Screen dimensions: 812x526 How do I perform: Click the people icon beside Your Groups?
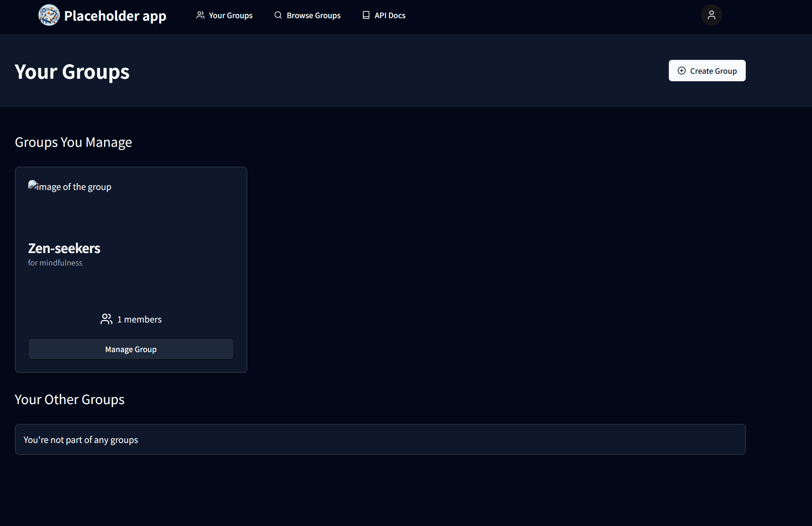click(201, 15)
